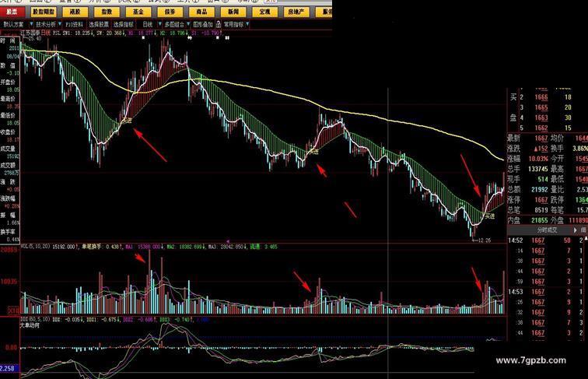Image resolution: width=588 pixels, height=379 pixels.
Task: Expand the 默认方案 dropdown arrow
Action: [x=31, y=24]
